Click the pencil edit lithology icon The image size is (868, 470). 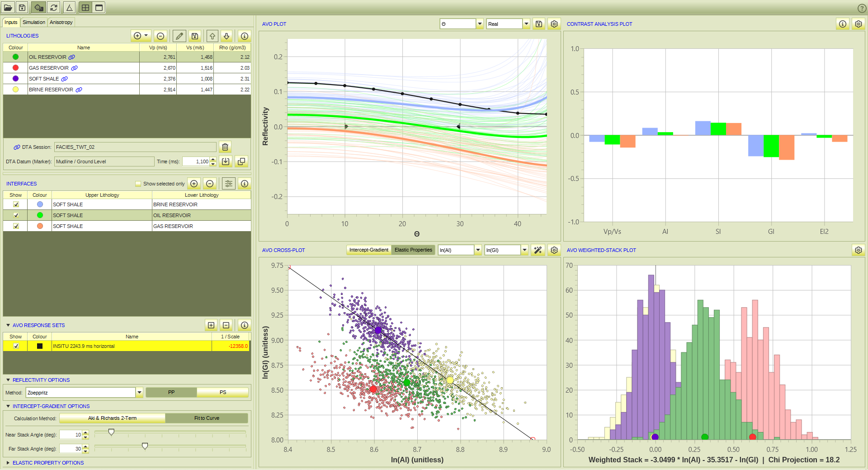[x=179, y=36]
